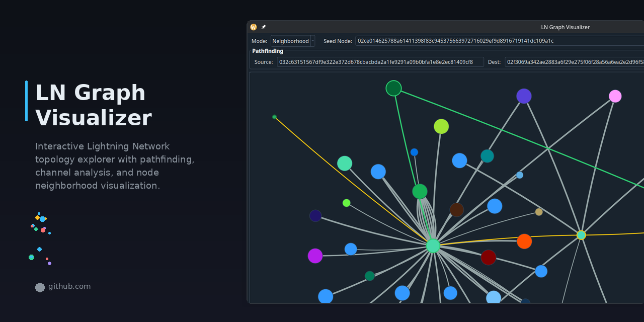Click the W application icon in the title bar

254,27
